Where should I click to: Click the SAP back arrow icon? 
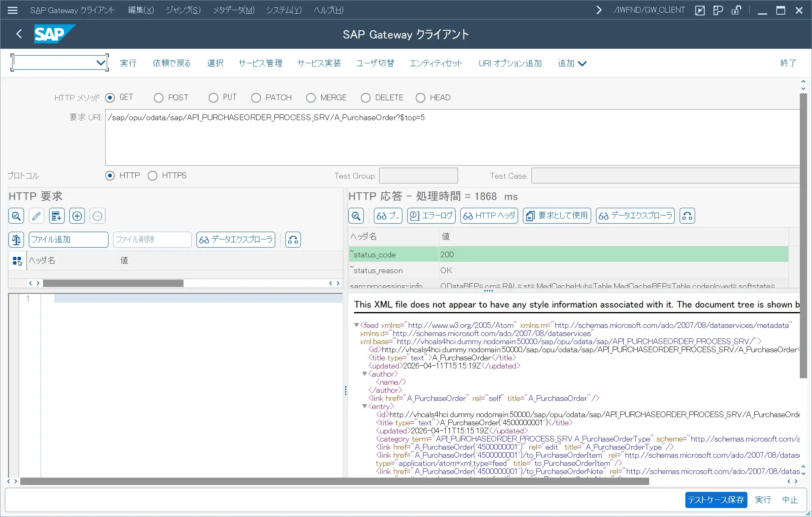[19, 34]
